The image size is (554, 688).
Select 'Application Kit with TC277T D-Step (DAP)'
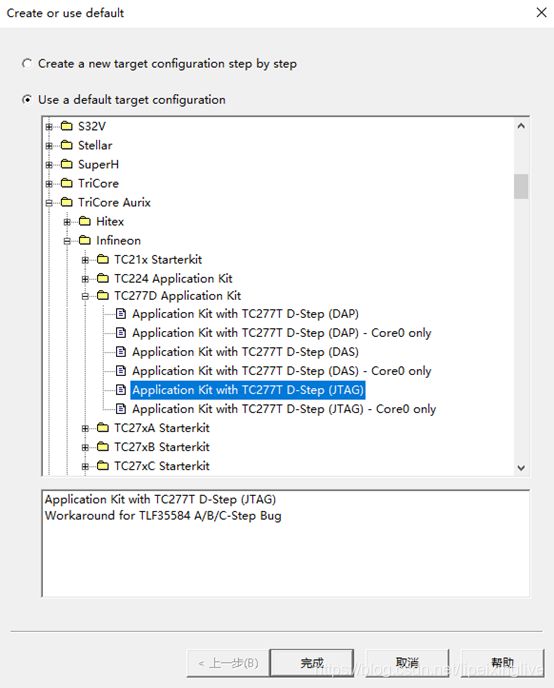coord(246,314)
